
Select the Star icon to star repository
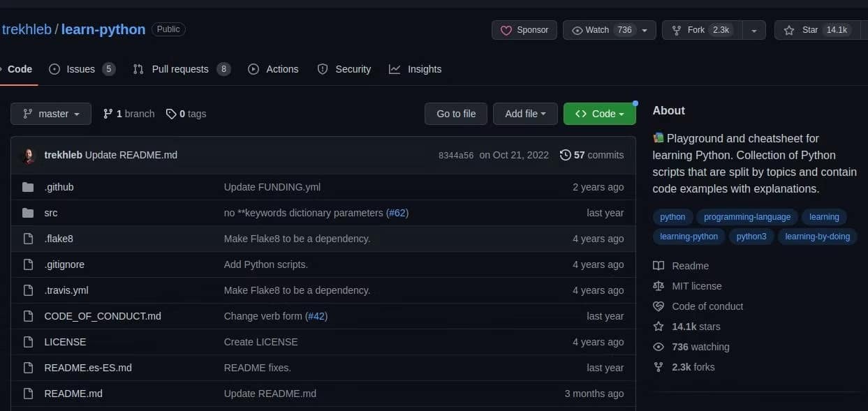(x=790, y=30)
